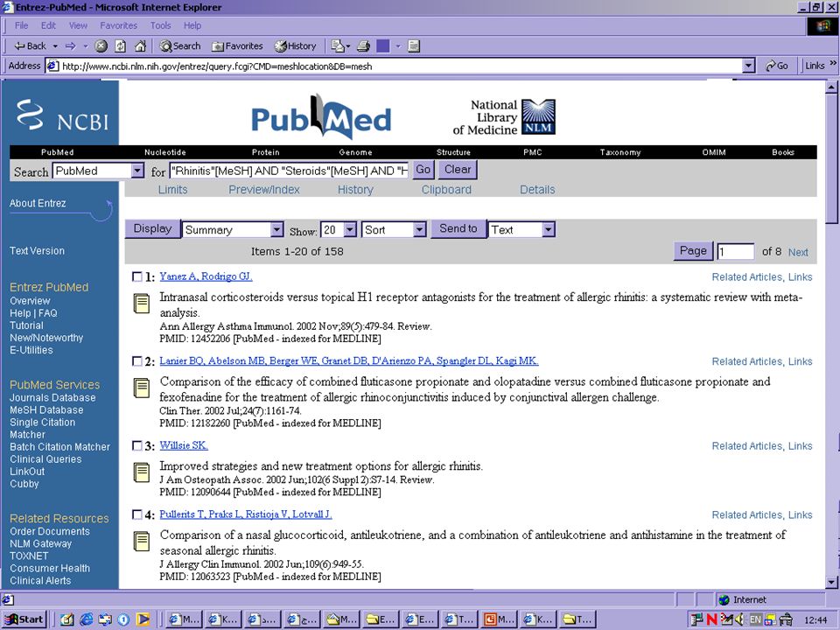Open the View menu
This screenshot has height=630, width=840.
click(78, 25)
